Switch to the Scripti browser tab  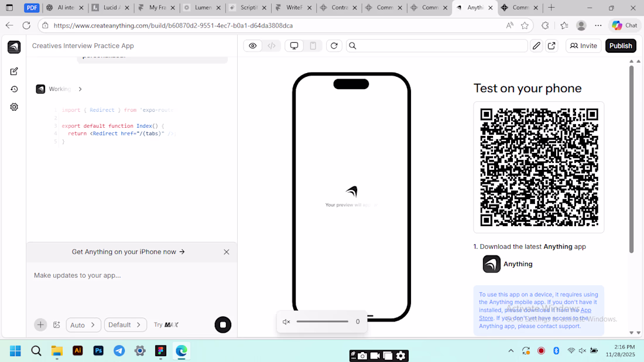click(247, 8)
